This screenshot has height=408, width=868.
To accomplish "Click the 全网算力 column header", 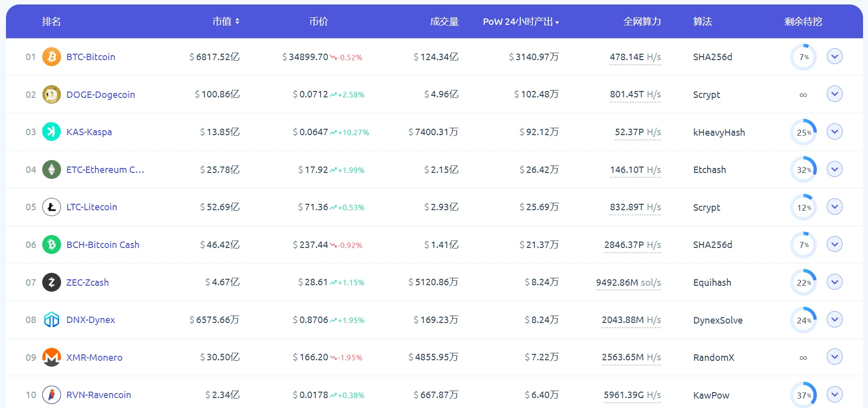I will [x=642, y=21].
